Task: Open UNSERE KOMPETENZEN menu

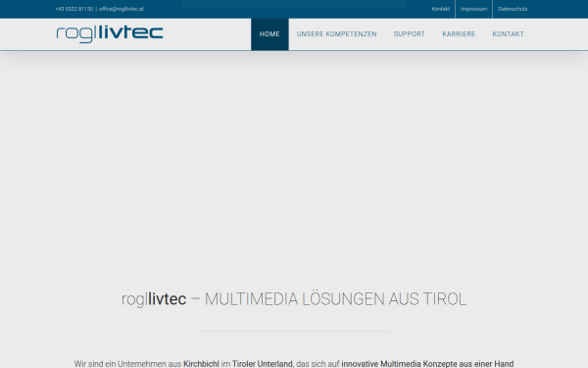Action: (x=337, y=34)
